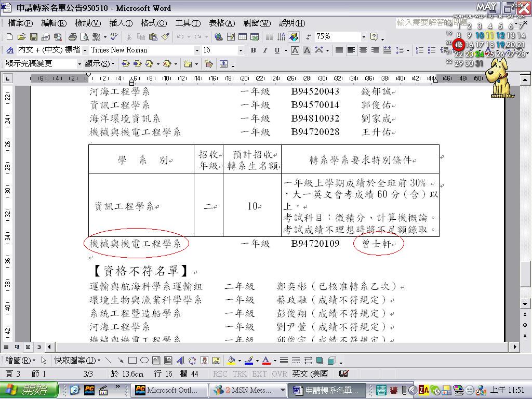The height and width of the screenshot is (399, 532).
Task: Run the spelling and grammar check
Action: [114, 37]
